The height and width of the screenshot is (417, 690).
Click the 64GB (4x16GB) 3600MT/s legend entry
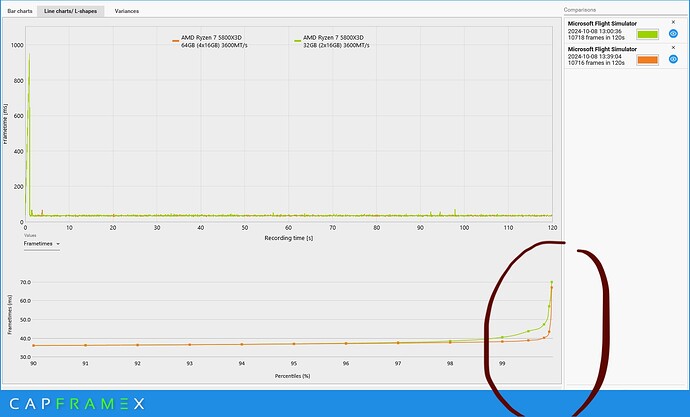tap(210, 41)
